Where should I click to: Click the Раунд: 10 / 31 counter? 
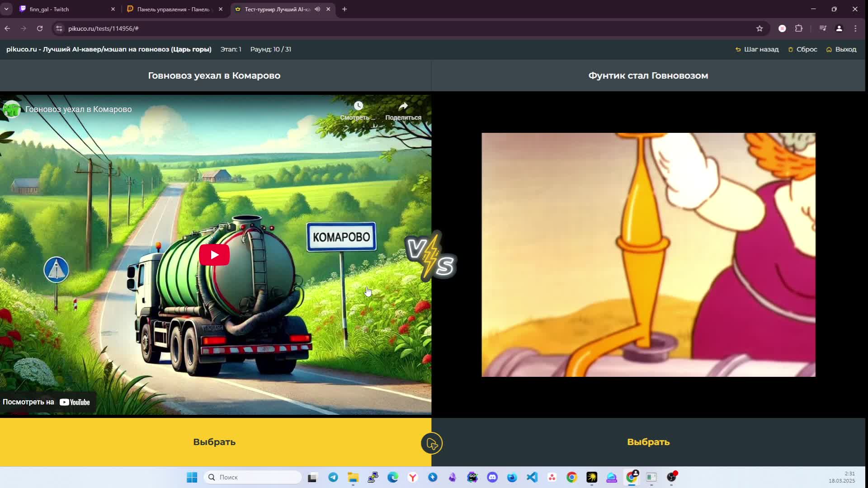(271, 49)
